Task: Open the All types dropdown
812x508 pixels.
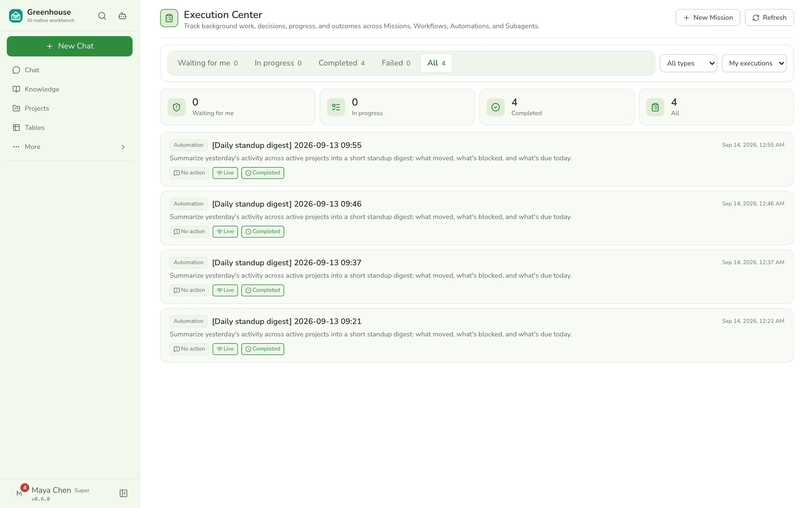Action: (x=688, y=63)
